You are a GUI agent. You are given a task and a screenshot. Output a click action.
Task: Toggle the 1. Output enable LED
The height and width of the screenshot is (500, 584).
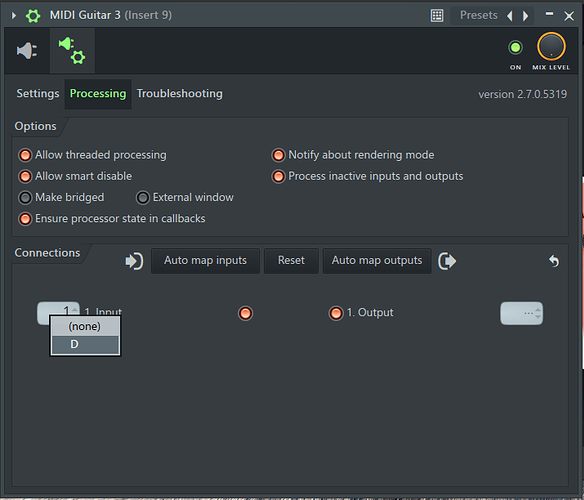click(x=336, y=313)
